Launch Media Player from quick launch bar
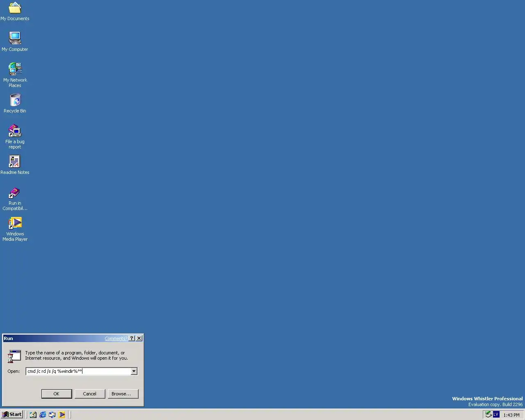This screenshot has height=420, width=525. (x=62, y=415)
